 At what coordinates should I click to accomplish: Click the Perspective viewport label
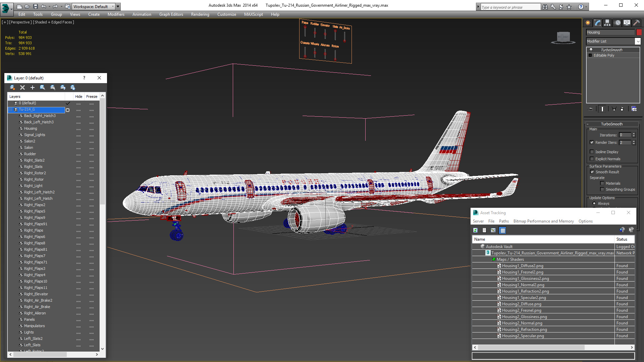pyautogui.click(x=20, y=22)
